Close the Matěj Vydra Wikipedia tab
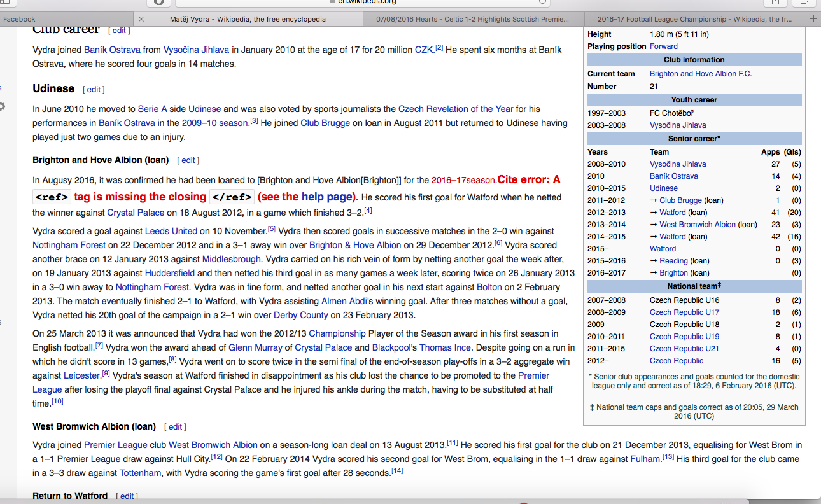This screenshot has width=821, height=504. coord(141,19)
